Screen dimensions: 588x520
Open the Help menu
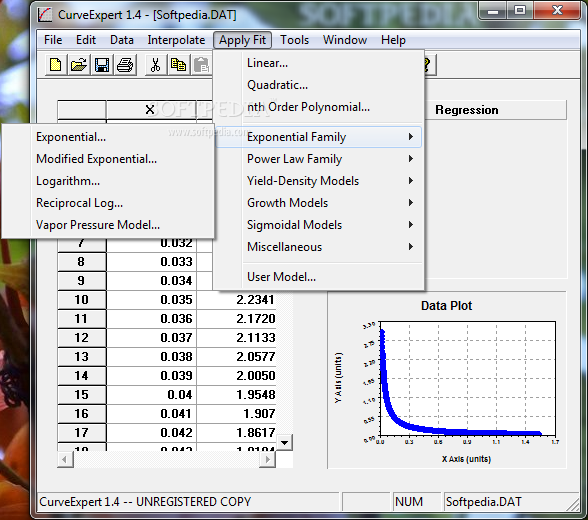pos(393,40)
